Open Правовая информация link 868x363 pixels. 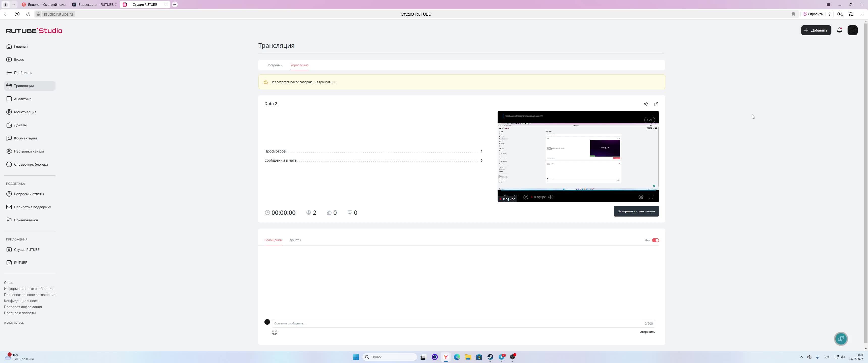click(23, 307)
